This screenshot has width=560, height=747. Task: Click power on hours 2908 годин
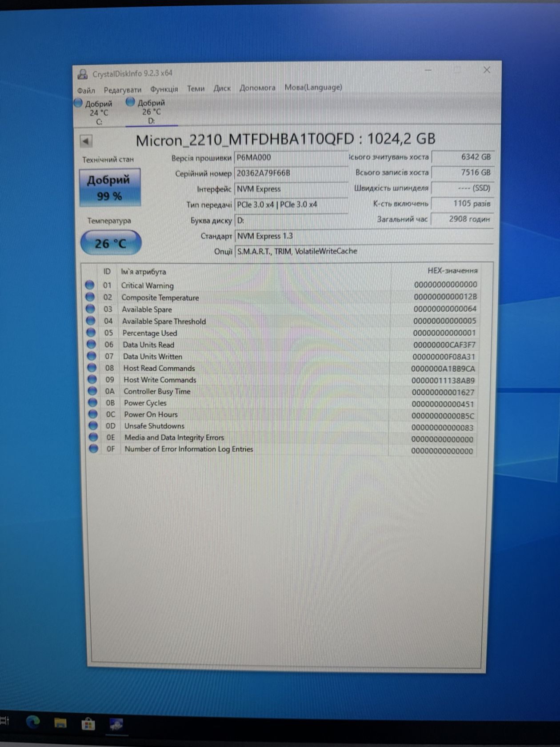pyautogui.click(x=462, y=219)
